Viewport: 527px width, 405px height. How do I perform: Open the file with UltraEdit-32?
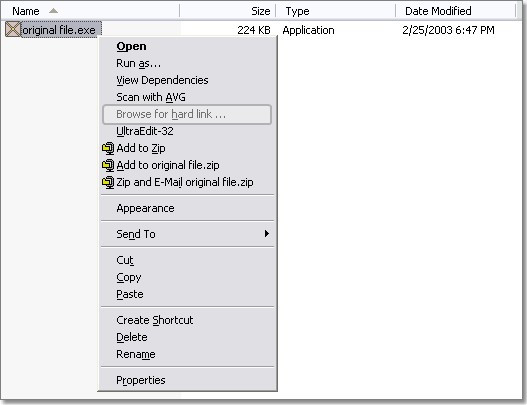pyautogui.click(x=187, y=131)
